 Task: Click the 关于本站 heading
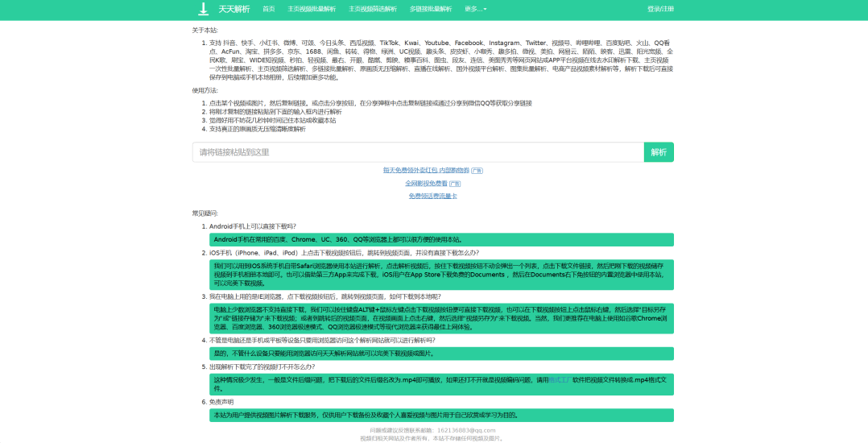tap(204, 30)
